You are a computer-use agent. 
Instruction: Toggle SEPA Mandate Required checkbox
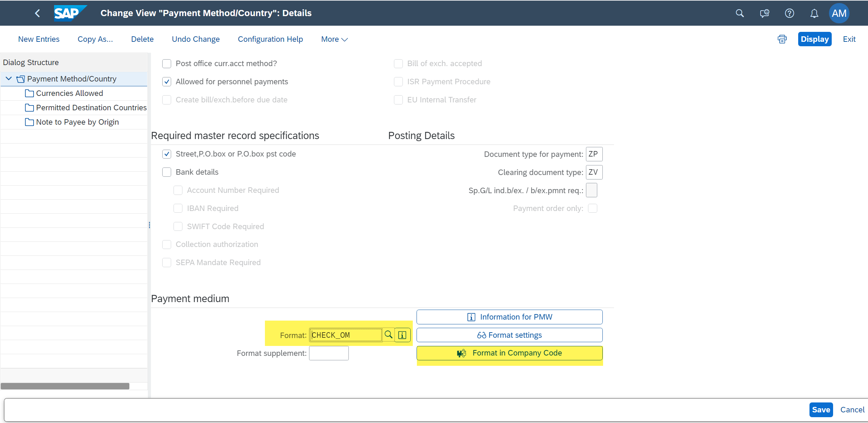(x=167, y=262)
